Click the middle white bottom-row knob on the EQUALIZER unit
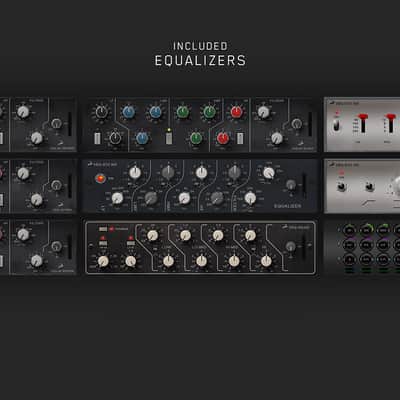 (184, 198)
